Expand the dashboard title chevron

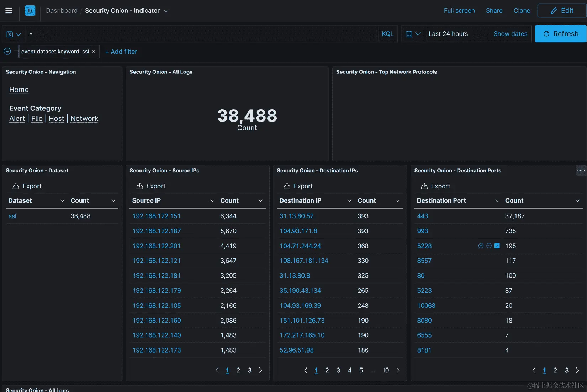166,11
